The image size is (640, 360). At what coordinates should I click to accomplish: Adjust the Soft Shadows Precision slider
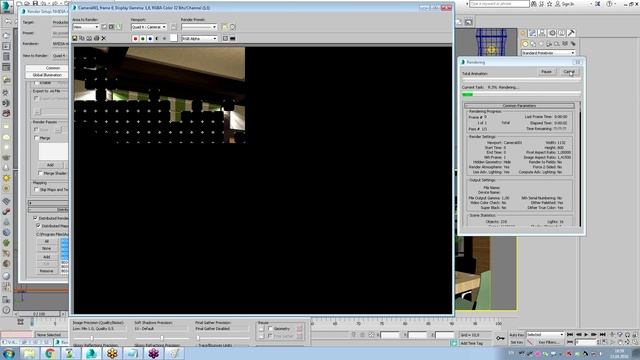[x=162, y=338]
